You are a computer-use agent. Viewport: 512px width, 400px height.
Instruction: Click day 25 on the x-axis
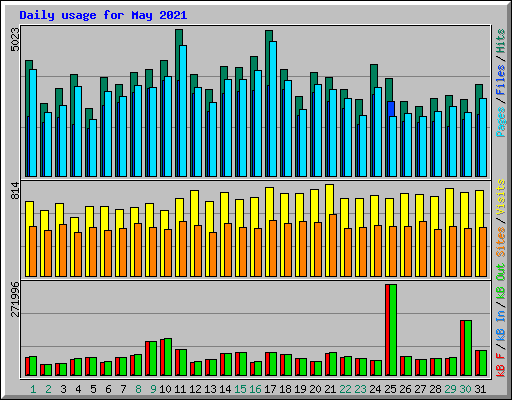[x=390, y=389]
